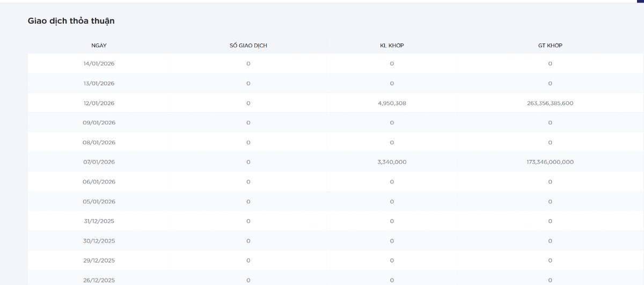Screen dimensions: 644x285
Task: Select the 06/01/2026 date cell
Action: (x=99, y=182)
